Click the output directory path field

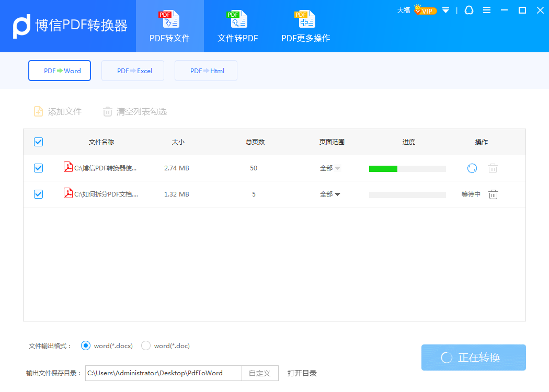(x=163, y=373)
